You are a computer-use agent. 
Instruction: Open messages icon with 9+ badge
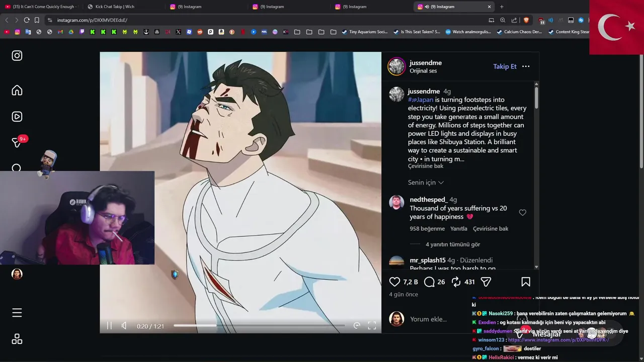(x=18, y=142)
